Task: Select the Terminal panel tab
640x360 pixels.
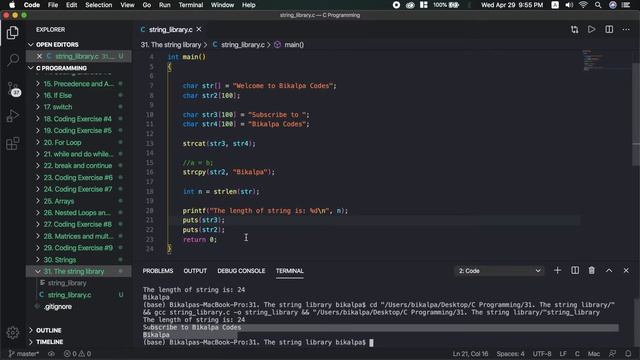Action: point(289,271)
